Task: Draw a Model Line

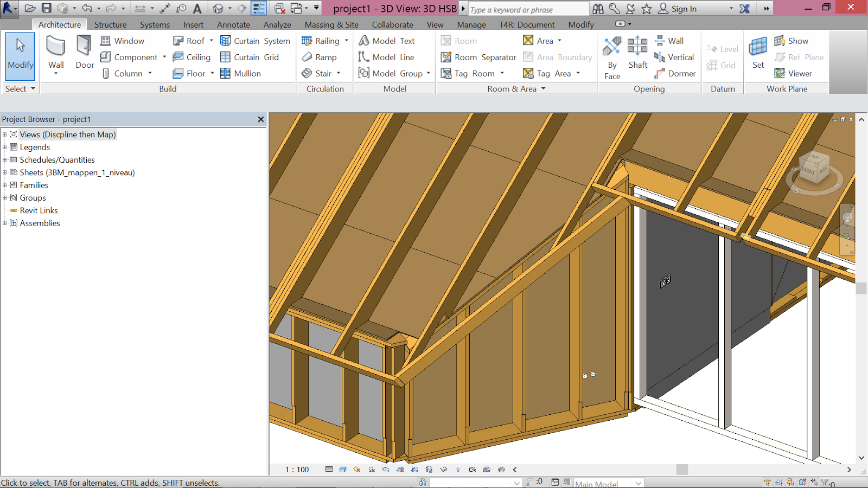Action: point(386,57)
